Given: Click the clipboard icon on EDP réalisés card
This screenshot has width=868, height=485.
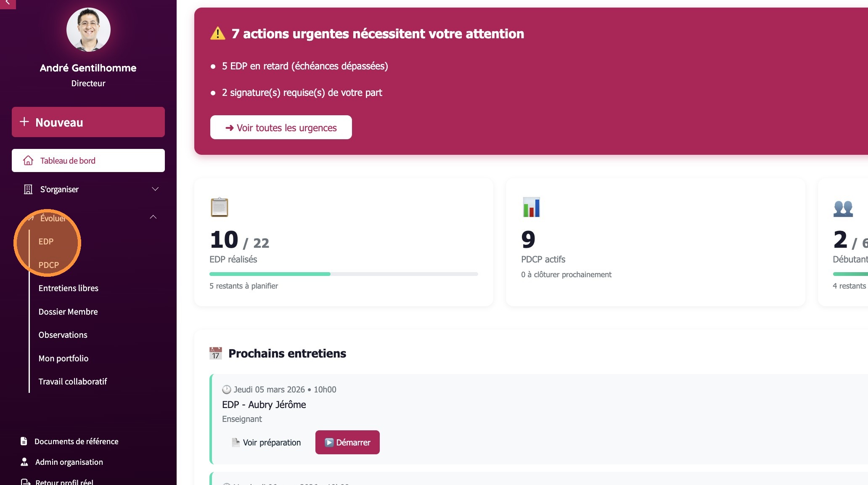Looking at the screenshot, I should [219, 207].
